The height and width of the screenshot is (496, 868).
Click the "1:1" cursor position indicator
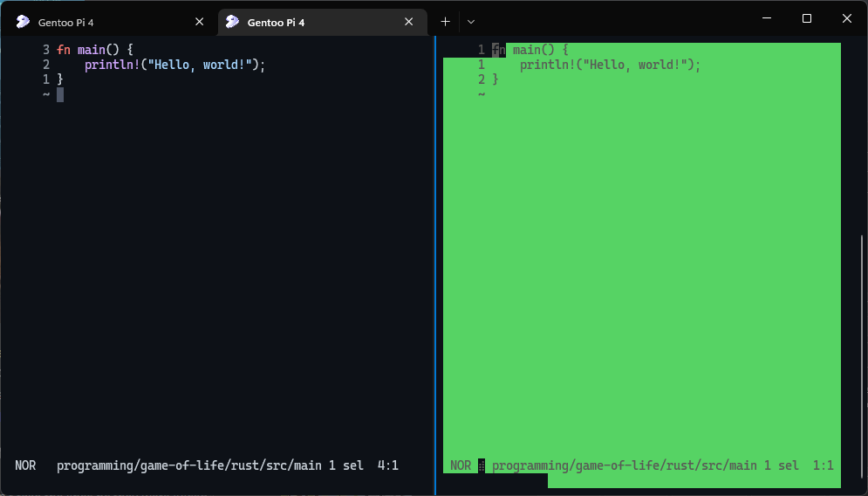pyautogui.click(x=824, y=465)
